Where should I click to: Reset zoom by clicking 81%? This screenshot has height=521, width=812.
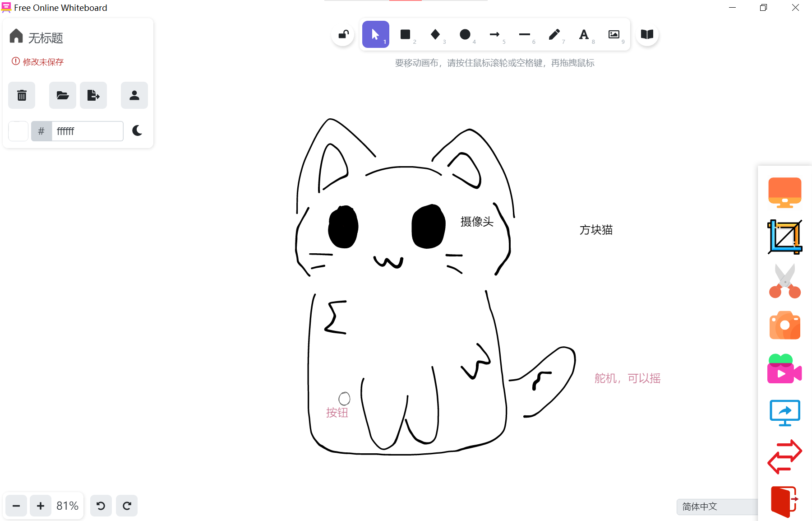[67, 506]
